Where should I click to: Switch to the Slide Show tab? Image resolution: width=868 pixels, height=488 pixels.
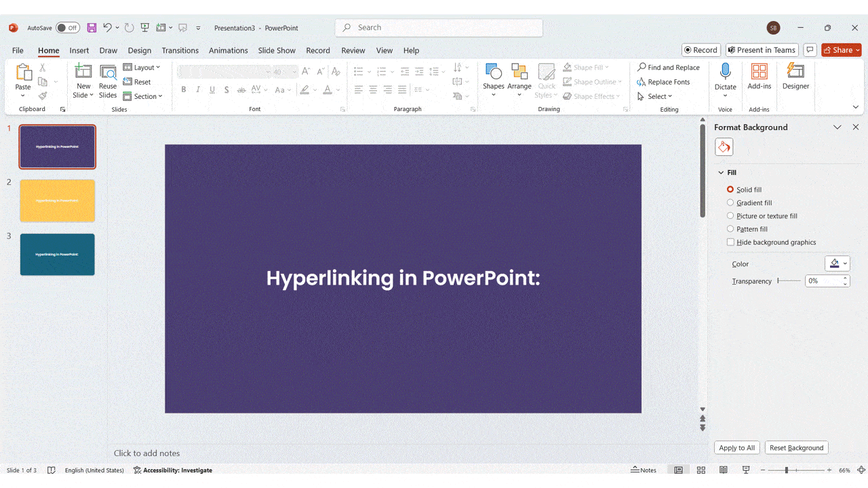point(277,50)
